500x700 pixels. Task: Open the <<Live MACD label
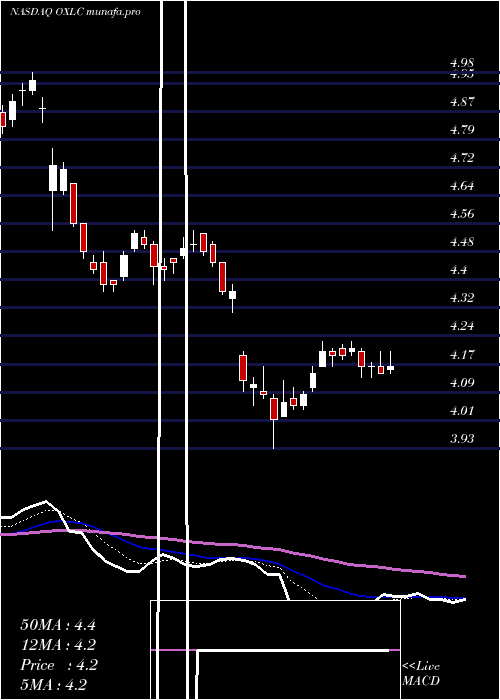pyautogui.click(x=421, y=674)
